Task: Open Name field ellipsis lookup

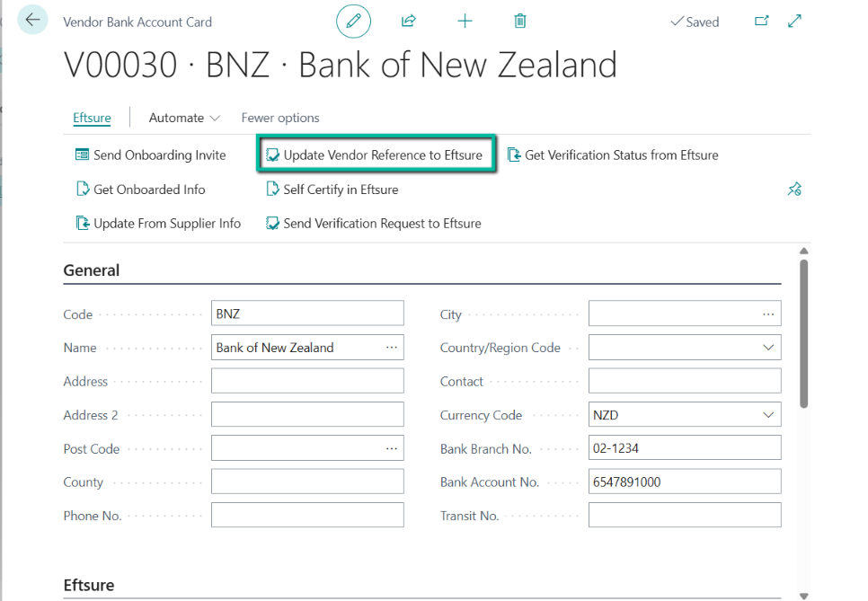Action: pyautogui.click(x=392, y=348)
